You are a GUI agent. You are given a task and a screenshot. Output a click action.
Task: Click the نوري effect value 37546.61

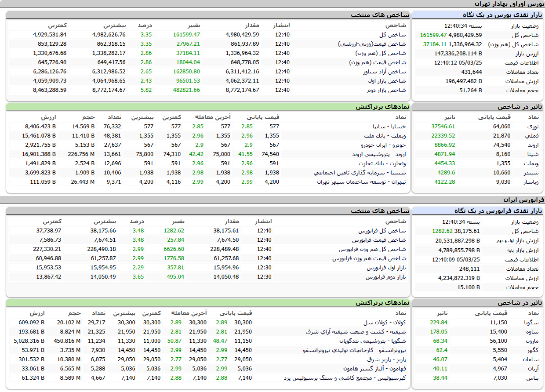(x=443, y=127)
